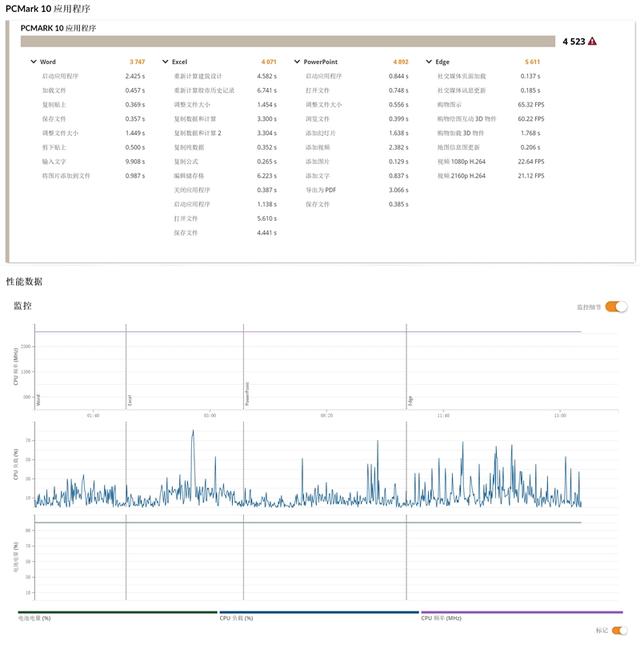
Task: Click the Word score 3 747
Action: click(137, 62)
